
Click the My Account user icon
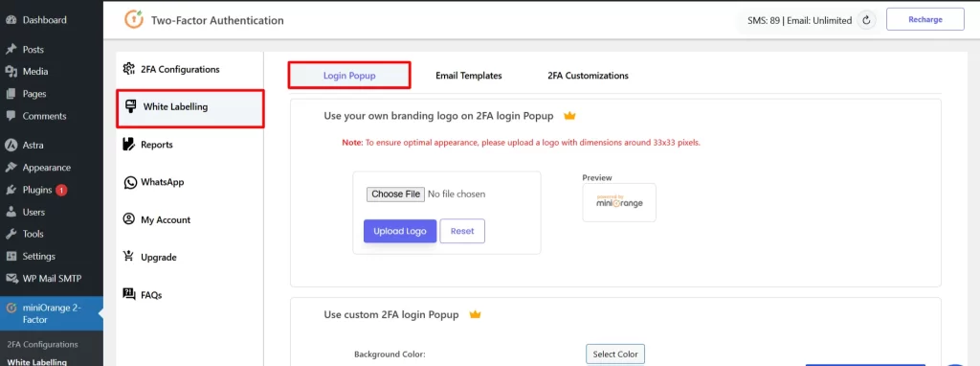tap(129, 219)
